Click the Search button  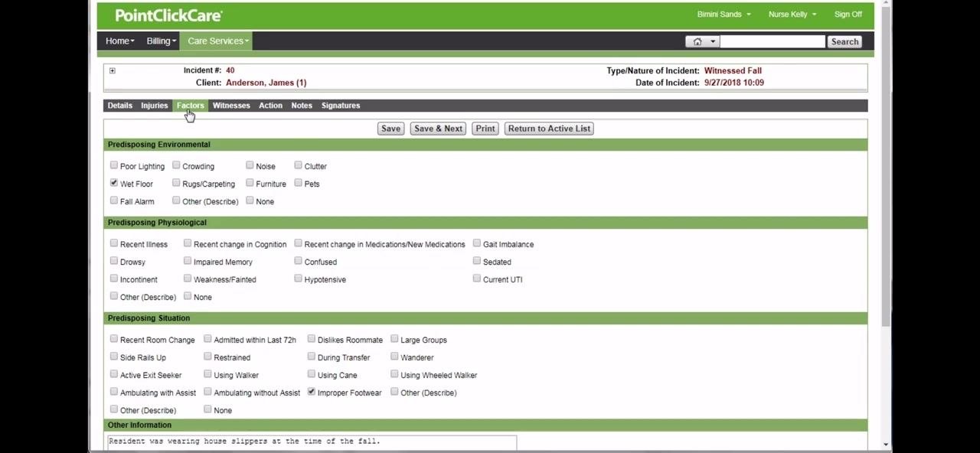pyautogui.click(x=845, y=42)
